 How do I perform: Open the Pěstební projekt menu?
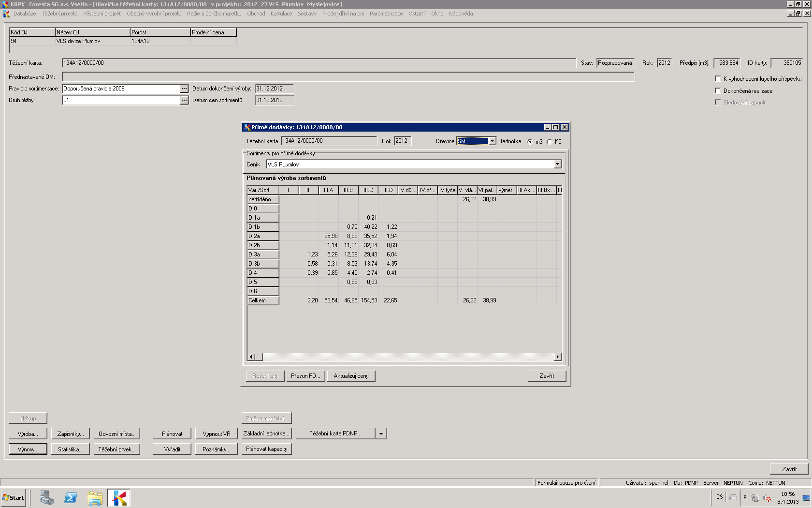coord(102,14)
